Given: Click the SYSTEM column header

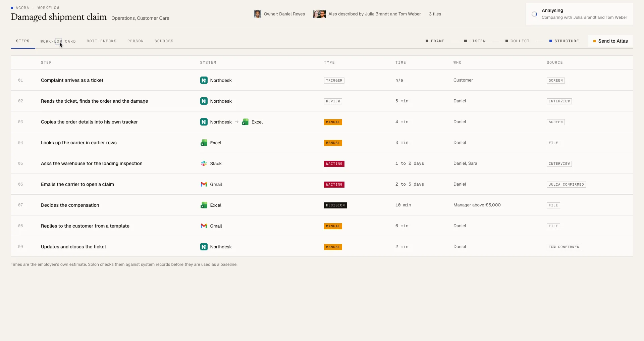Looking at the screenshot, I should (208, 62).
